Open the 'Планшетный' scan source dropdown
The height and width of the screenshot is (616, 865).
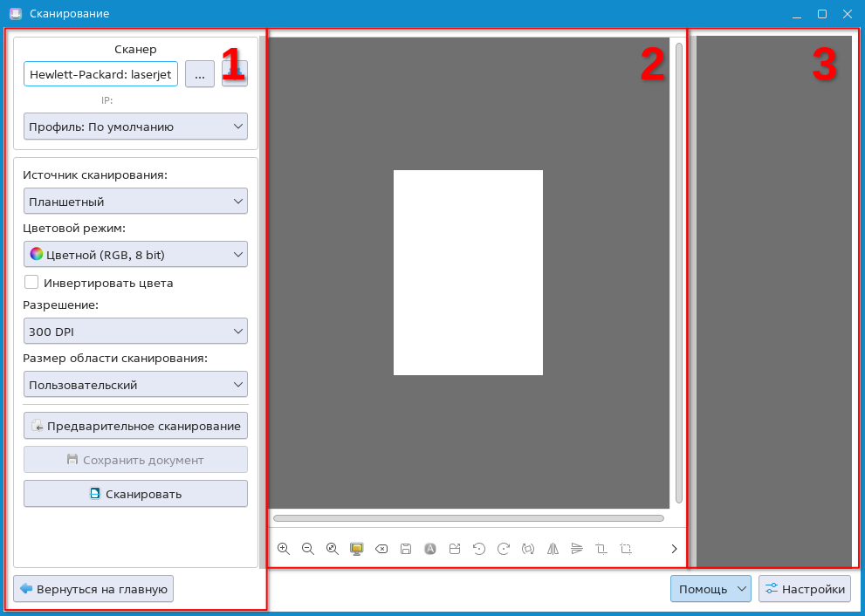click(135, 202)
